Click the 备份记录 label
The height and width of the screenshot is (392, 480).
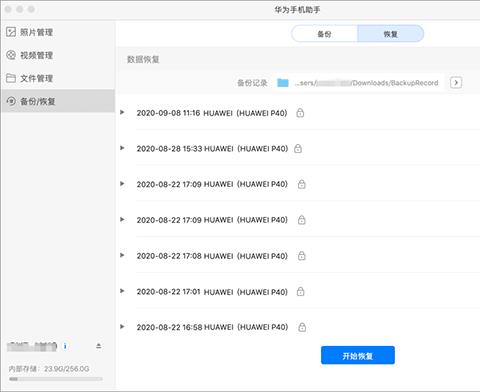click(252, 83)
